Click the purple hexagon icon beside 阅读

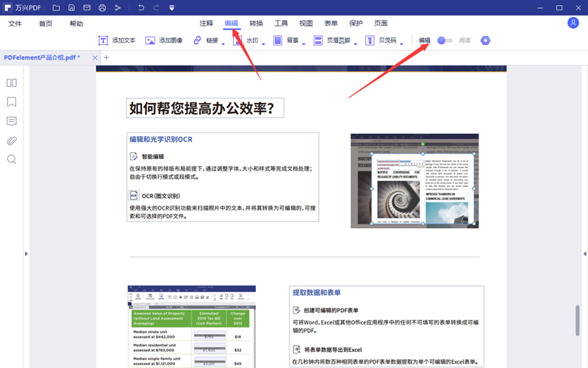coord(485,40)
